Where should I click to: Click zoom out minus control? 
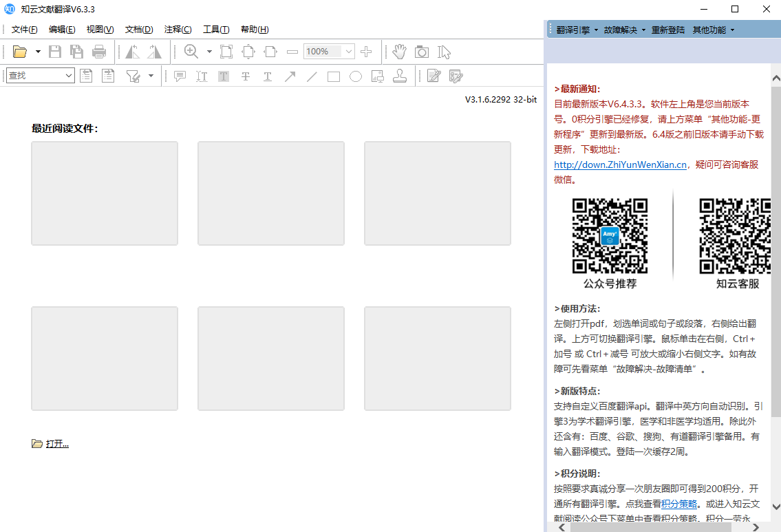coord(292,52)
